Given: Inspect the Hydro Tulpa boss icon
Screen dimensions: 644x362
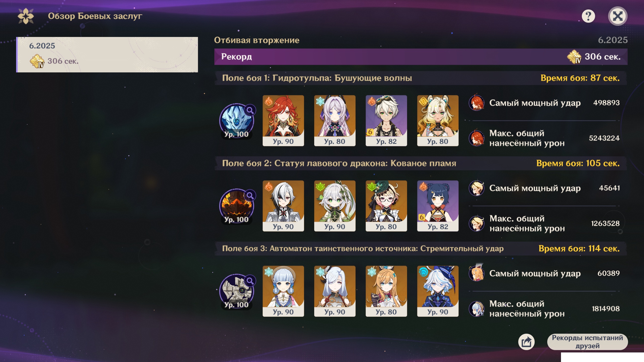Looking at the screenshot, I should coord(236,121).
